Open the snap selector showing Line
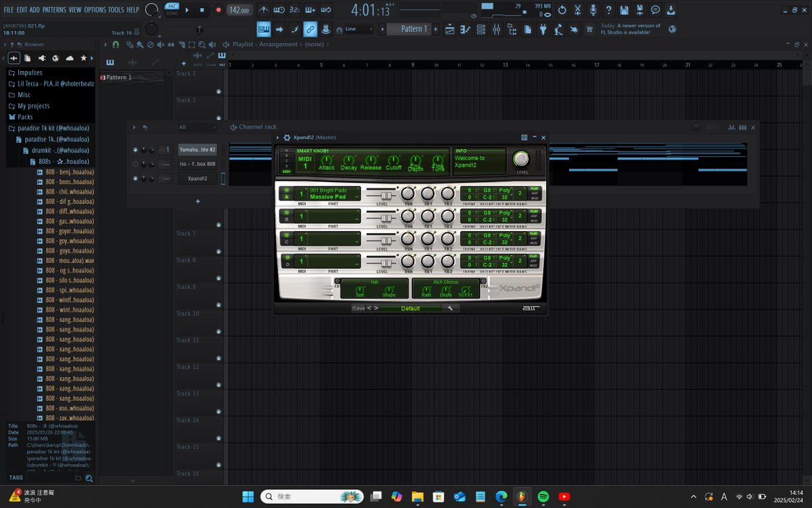 [x=359, y=29]
